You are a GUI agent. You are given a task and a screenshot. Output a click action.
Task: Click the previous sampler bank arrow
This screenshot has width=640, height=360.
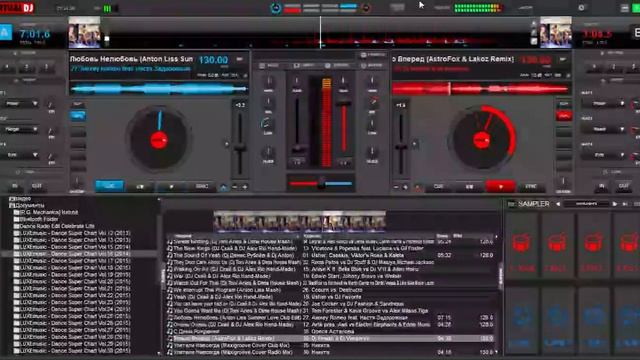(x=558, y=204)
